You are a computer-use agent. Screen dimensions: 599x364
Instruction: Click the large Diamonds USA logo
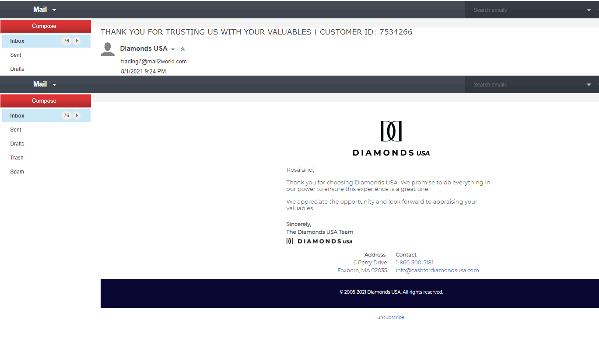[391, 138]
